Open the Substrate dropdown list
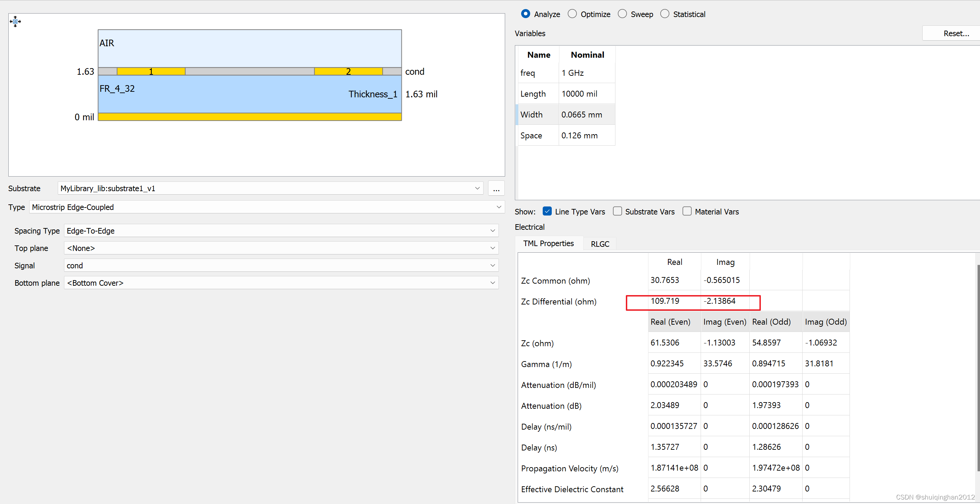The height and width of the screenshot is (504, 980). [x=477, y=188]
